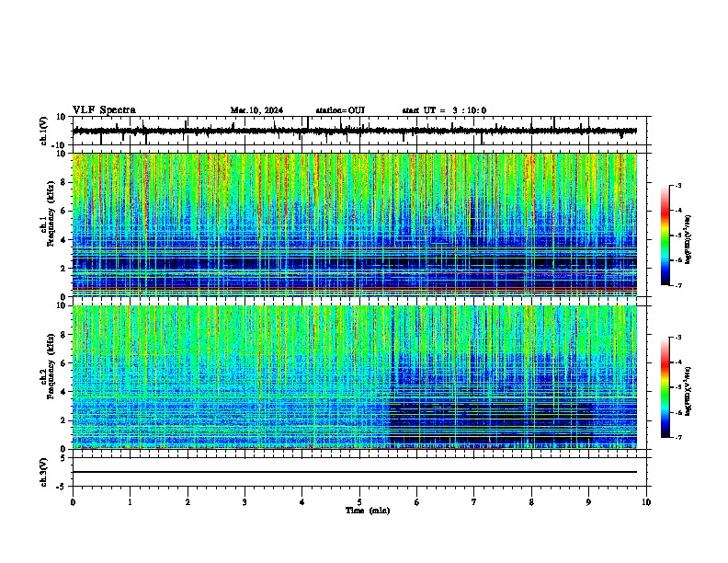Click the "4" kHz tick on ch.1 spectrogram
Viewport: 728px width, 563px height.
point(63,240)
